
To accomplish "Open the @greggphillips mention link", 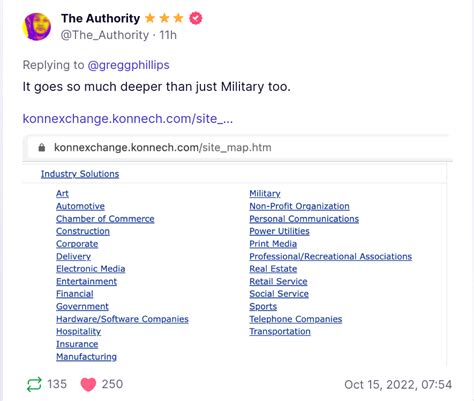I will 128,65.
